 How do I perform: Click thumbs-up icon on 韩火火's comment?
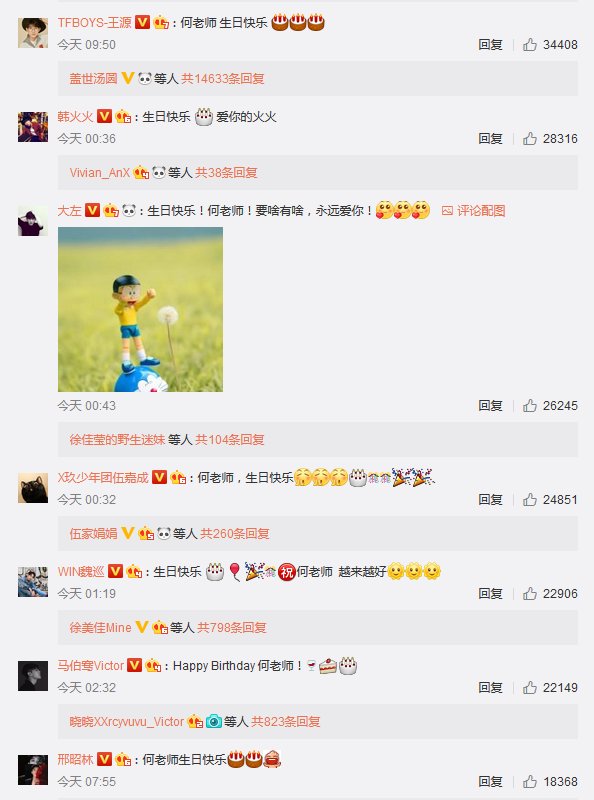click(x=530, y=139)
